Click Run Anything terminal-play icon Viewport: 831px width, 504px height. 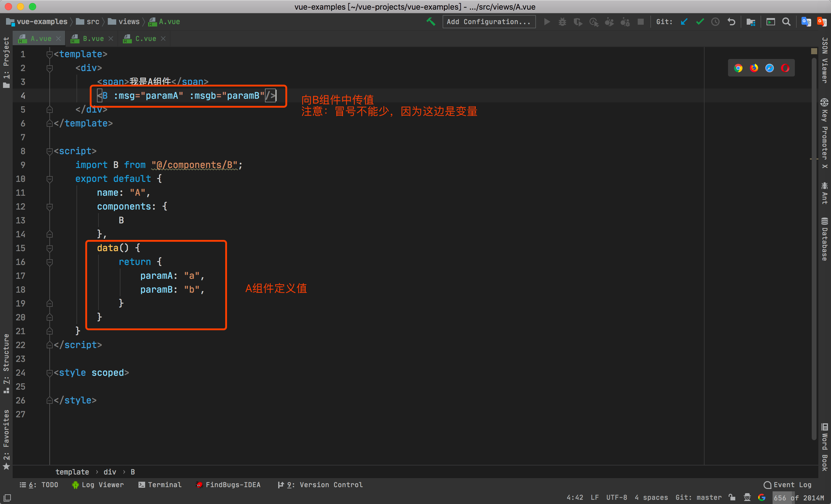770,22
